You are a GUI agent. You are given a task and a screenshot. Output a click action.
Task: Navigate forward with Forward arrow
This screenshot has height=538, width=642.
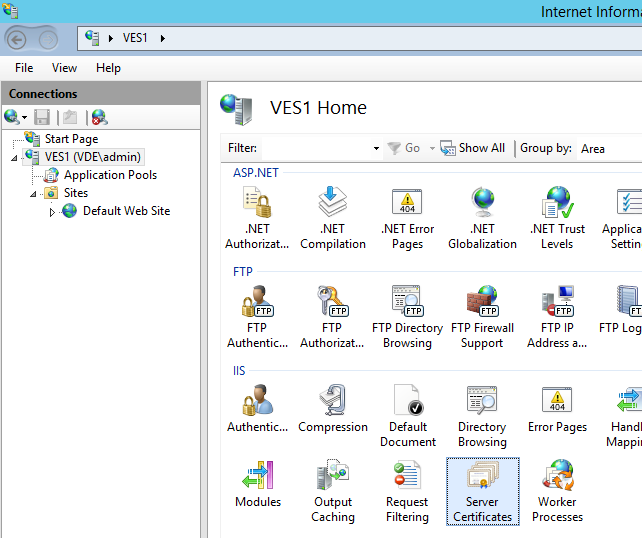click(x=48, y=40)
